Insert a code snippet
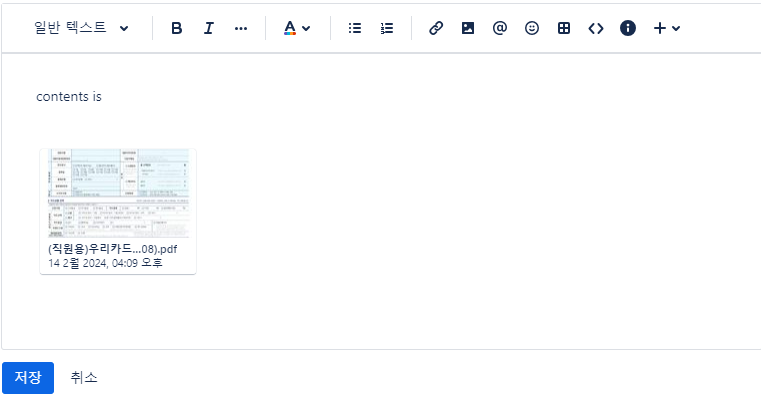Screen dimensions: 761x406 pos(596,28)
